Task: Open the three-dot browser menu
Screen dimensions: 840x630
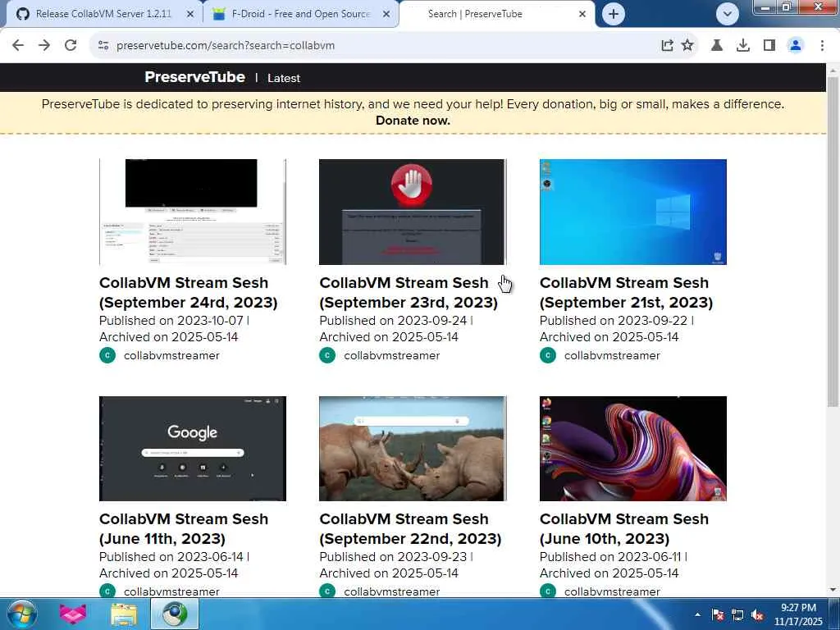Action: click(x=822, y=46)
